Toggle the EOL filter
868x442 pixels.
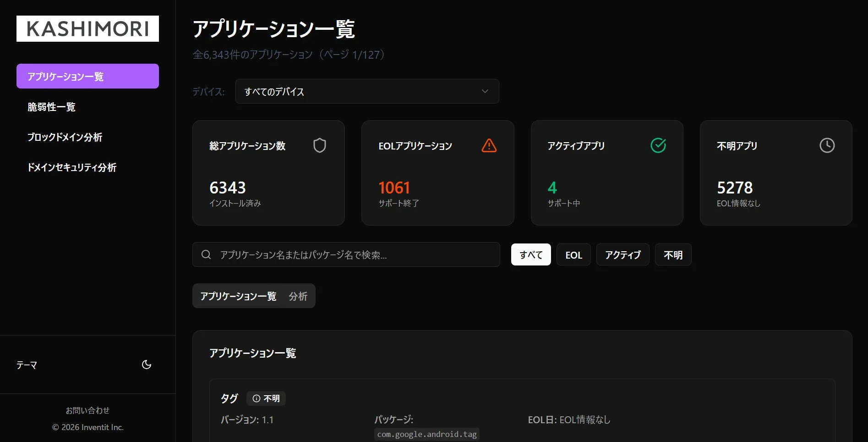coord(573,254)
